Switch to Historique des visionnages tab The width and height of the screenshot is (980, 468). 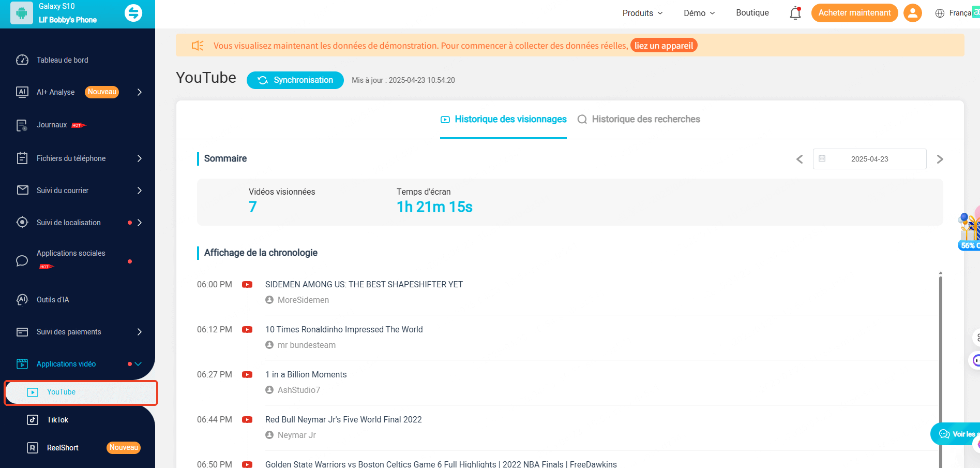click(503, 120)
